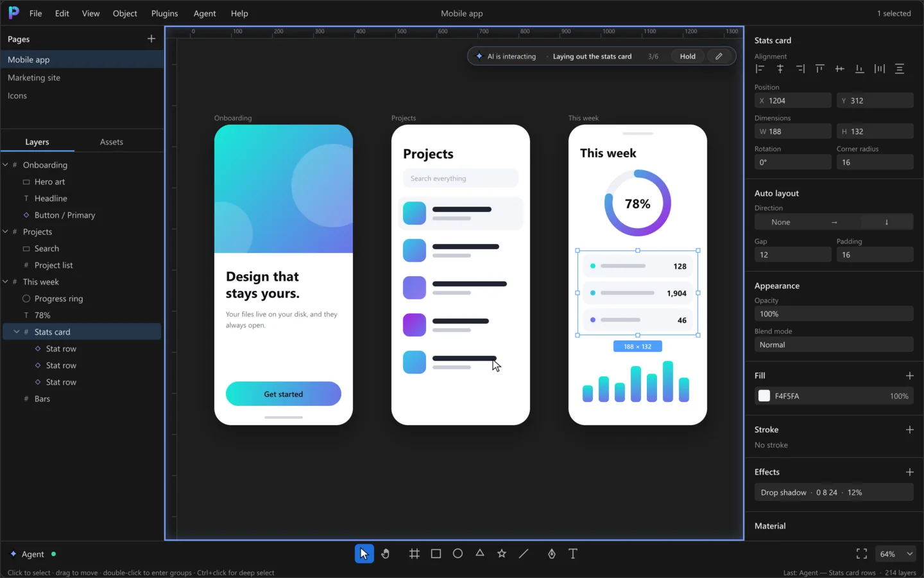Open the 64% zoom dropdown
This screenshot has width=924, height=578.
896,554
